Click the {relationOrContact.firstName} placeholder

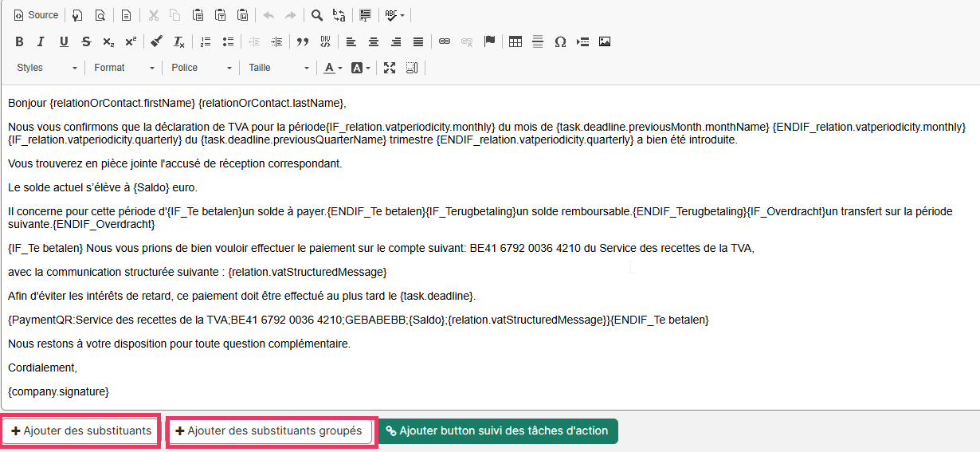122,103
